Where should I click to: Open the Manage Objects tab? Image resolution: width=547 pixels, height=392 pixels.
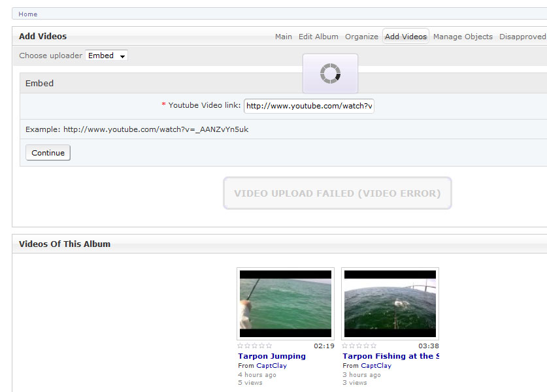[463, 37]
